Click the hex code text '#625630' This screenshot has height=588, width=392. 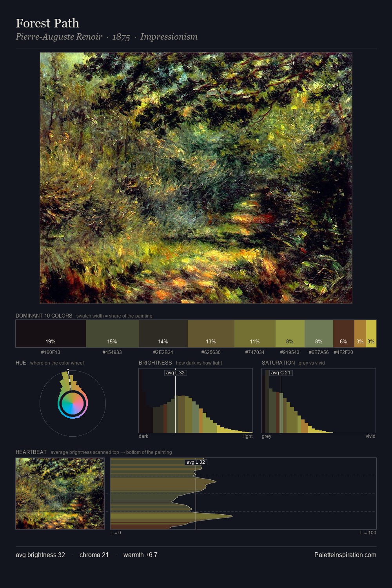click(x=211, y=352)
